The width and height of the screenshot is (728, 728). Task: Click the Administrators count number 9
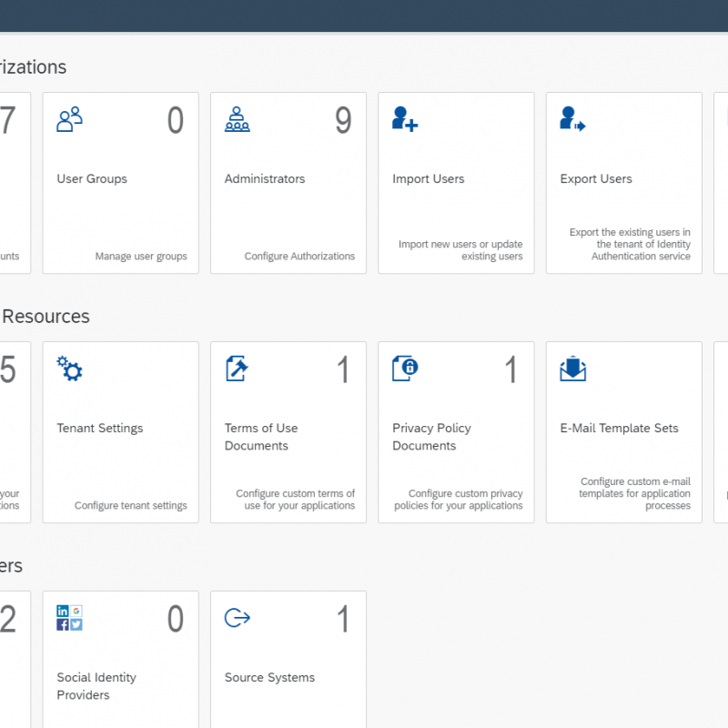click(343, 121)
